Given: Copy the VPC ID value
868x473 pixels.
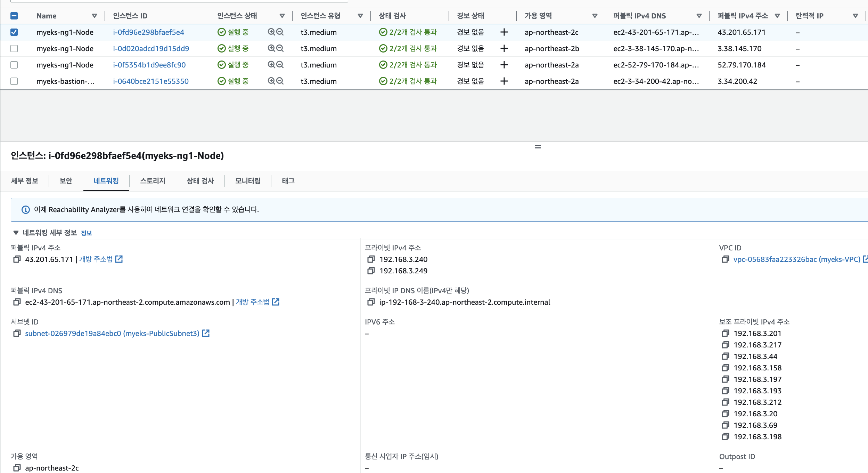Looking at the screenshot, I should coord(725,259).
